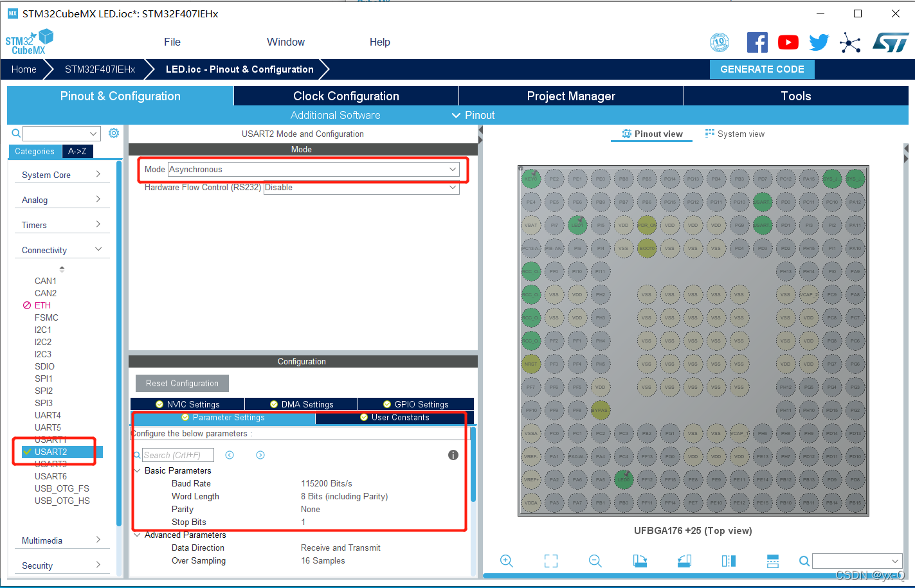
Task: Switch to Clock Configuration tab
Action: click(346, 96)
